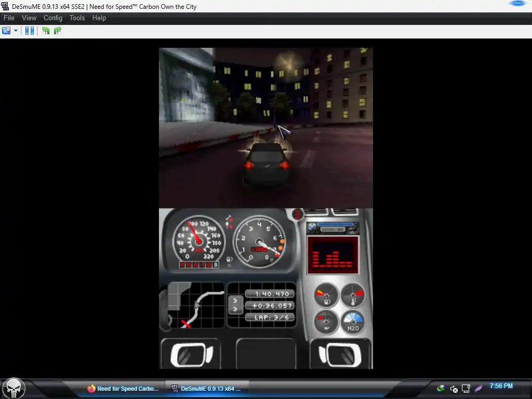The height and width of the screenshot is (399, 532).
Task: Click the red gear indicator number
Action: (298, 215)
